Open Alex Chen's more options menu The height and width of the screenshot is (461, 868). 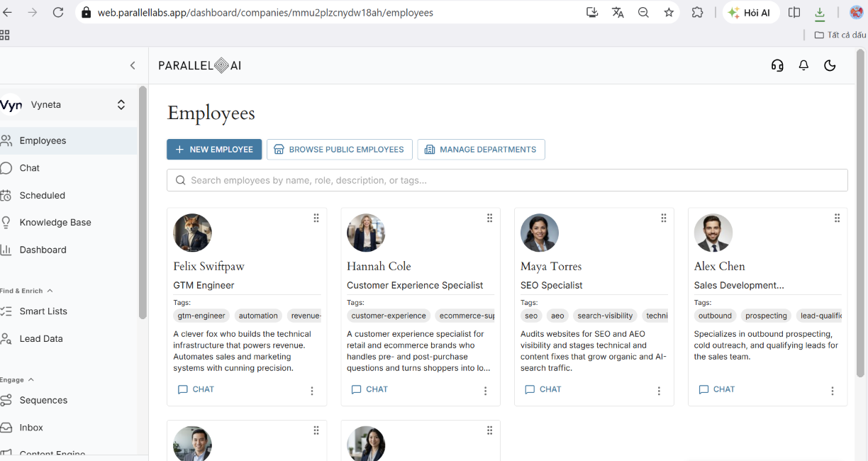833,391
